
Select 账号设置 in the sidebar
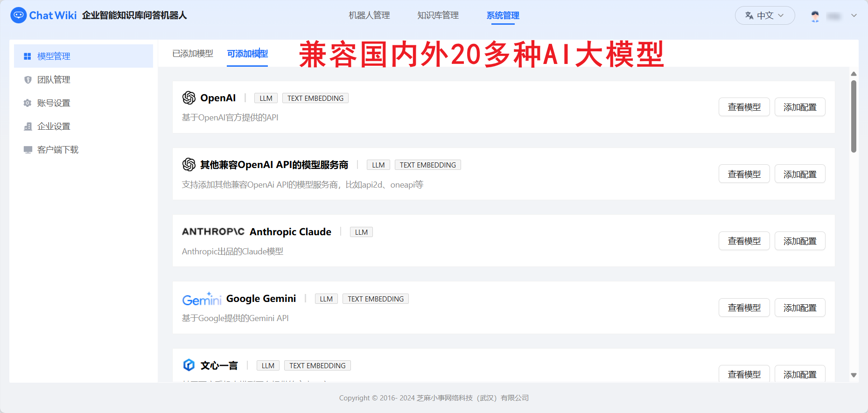click(x=84, y=103)
